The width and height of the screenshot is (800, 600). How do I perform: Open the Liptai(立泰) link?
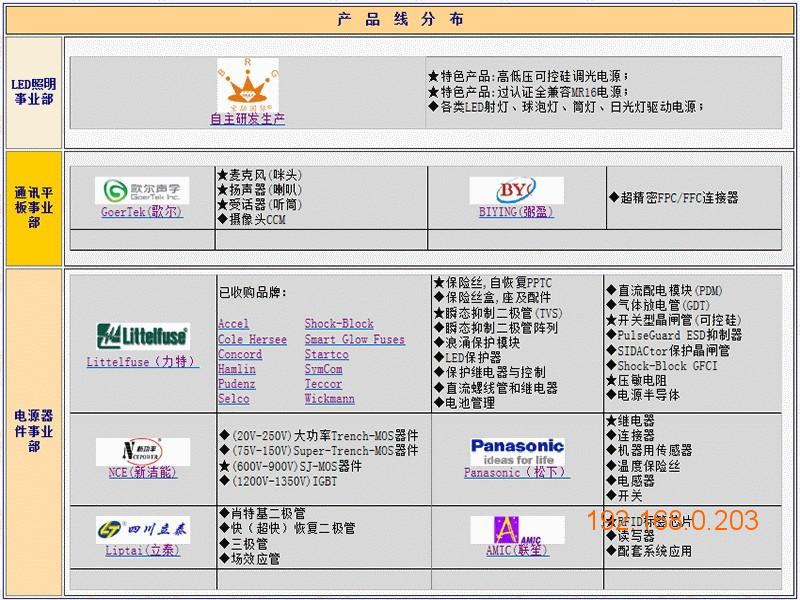click(x=143, y=551)
